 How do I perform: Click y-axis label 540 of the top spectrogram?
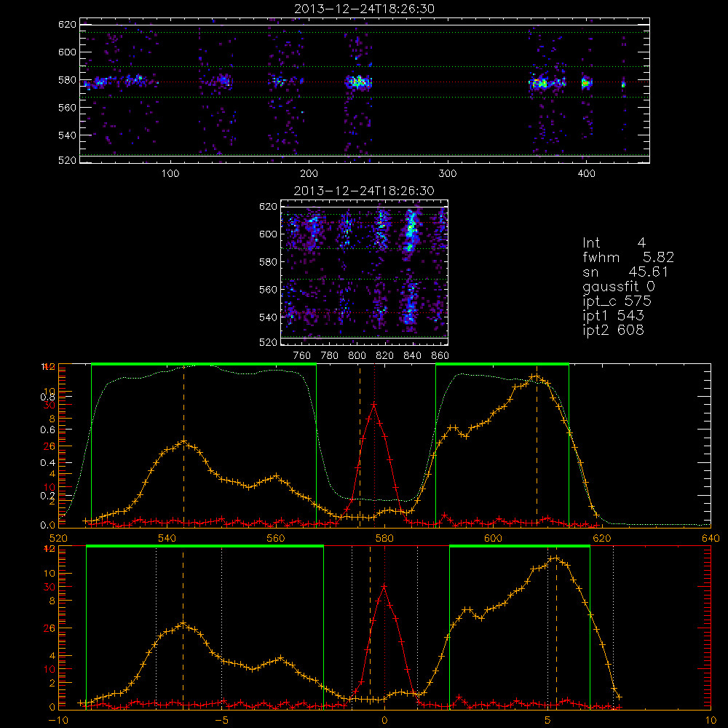[x=67, y=135]
